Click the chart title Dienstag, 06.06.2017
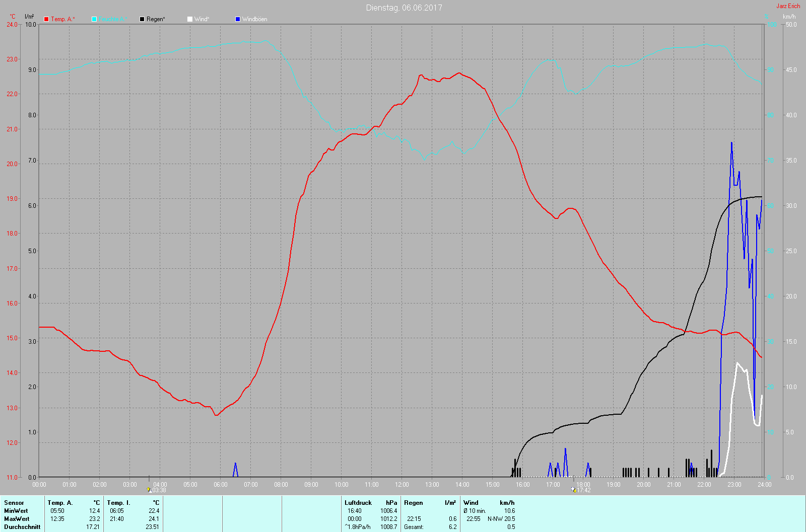 pyautogui.click(x=404, y=8)
